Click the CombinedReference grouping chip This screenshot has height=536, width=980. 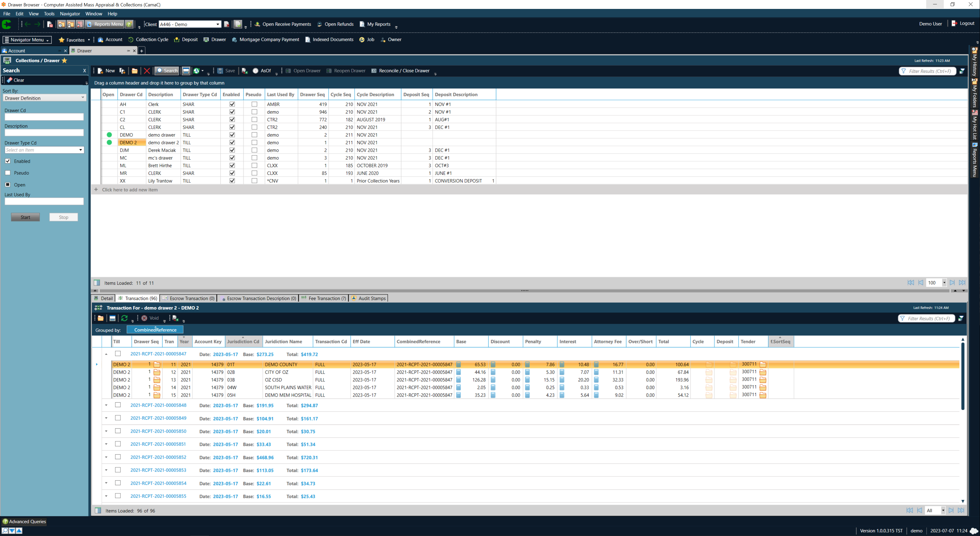click(x=155, y=330)
